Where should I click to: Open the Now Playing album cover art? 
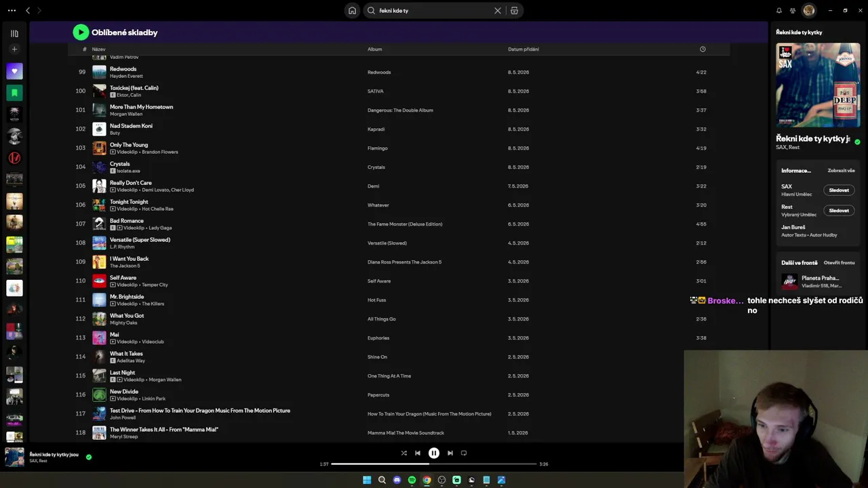(818, 85)
